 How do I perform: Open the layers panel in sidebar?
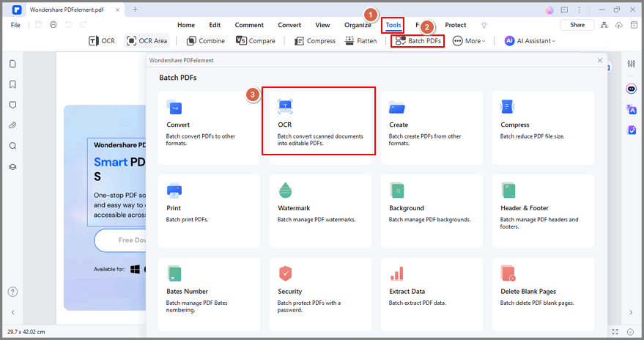[12, 167]
